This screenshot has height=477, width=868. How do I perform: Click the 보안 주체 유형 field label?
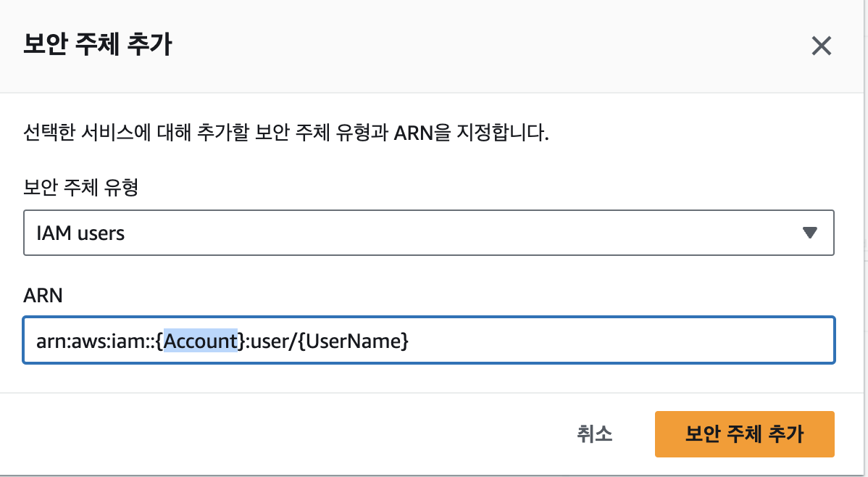(x=80, y=188)
